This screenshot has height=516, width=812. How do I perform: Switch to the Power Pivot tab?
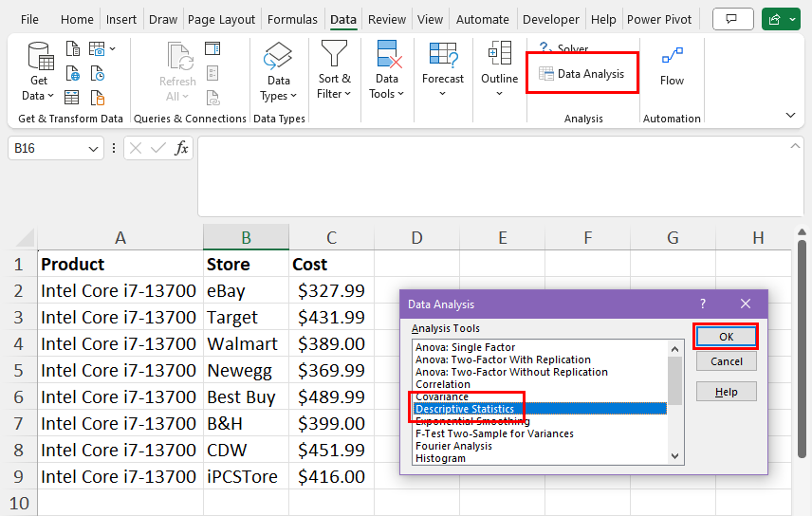point(659,20)
